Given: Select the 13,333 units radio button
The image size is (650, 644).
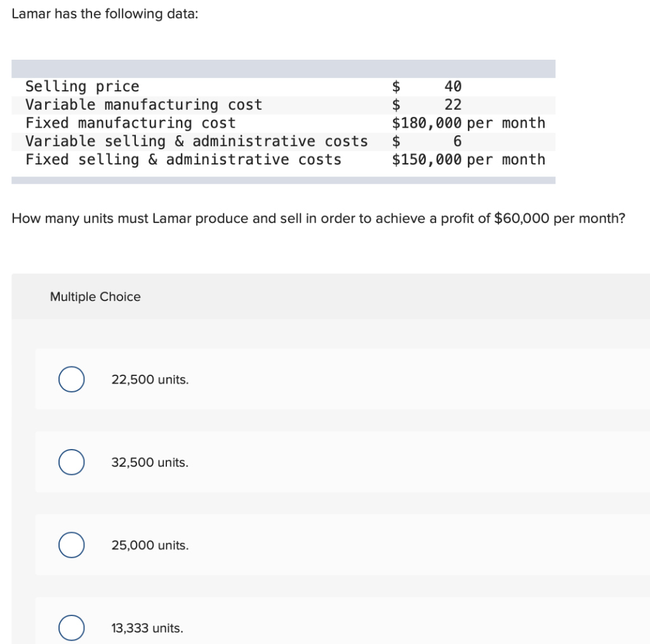Looking at the screenshot, I should pyautogui.click(x=70, y=627).
